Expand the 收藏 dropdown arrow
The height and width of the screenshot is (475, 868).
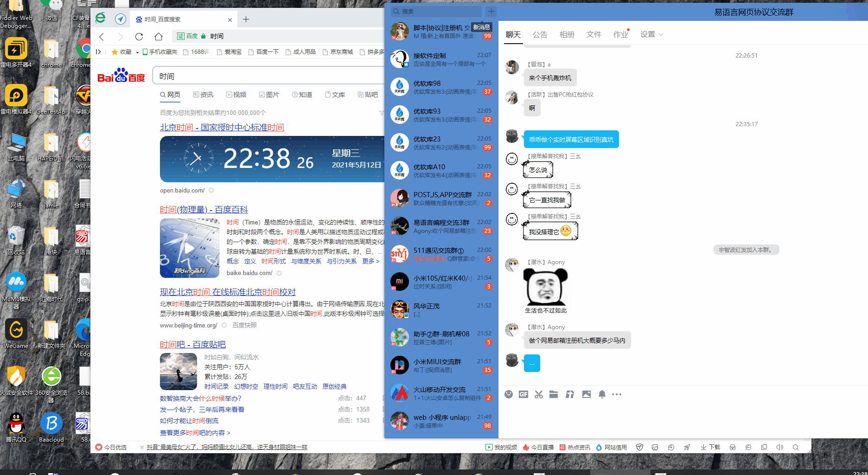[137, 52]
